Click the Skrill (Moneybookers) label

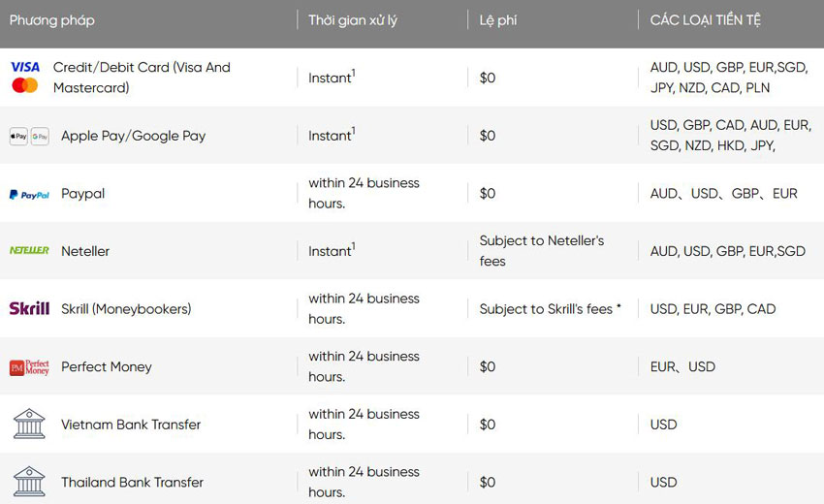[x=126, y=309]
